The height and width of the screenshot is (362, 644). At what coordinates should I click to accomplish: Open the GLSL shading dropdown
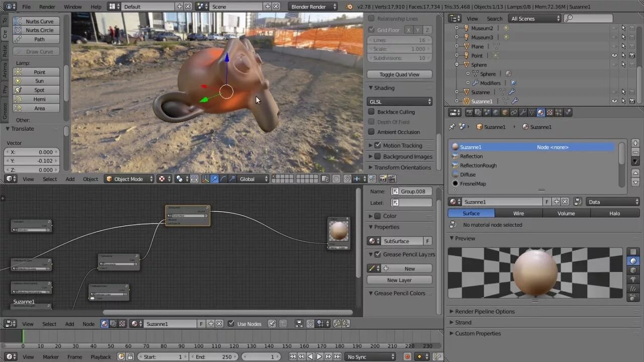pos(400,102)
